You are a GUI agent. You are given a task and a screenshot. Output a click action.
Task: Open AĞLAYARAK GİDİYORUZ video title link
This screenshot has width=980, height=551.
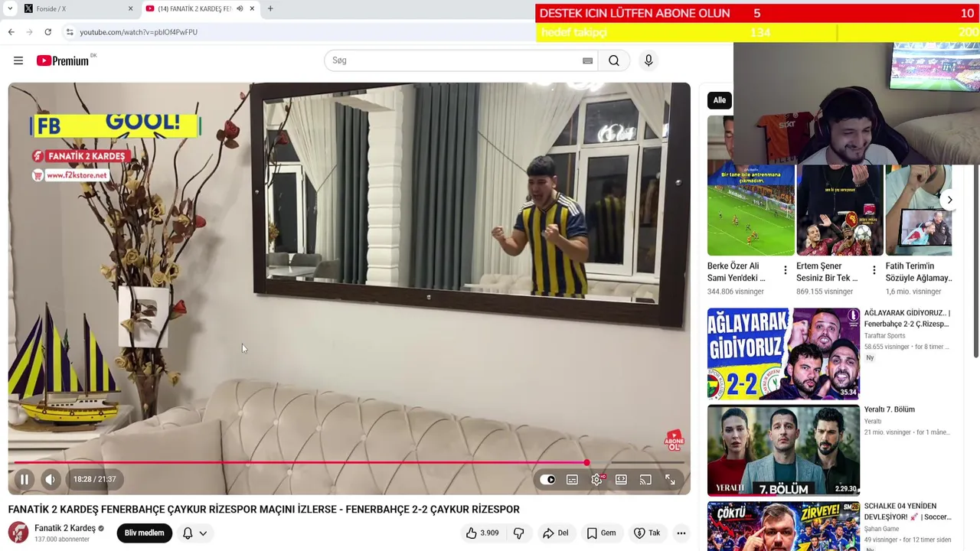pyautogui.click(x=907, y=318)
